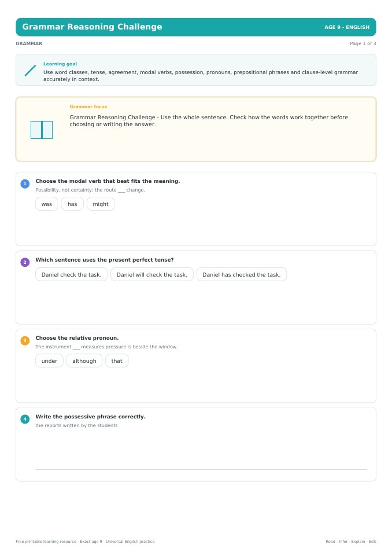
Task: Choose the 'has' answer option
Action: (x=72, y=204)
